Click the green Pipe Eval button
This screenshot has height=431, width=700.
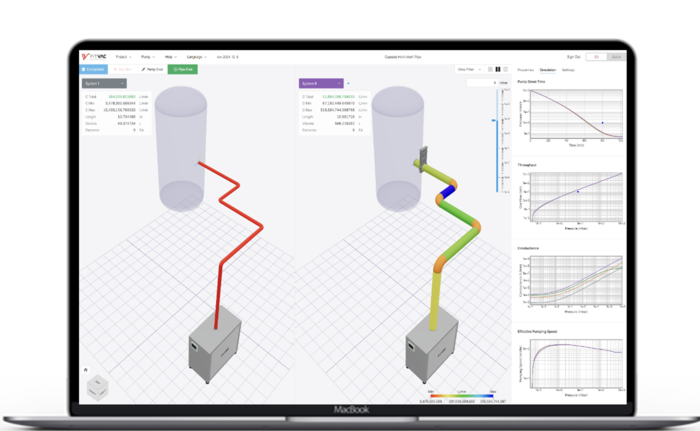click(184, 69)
